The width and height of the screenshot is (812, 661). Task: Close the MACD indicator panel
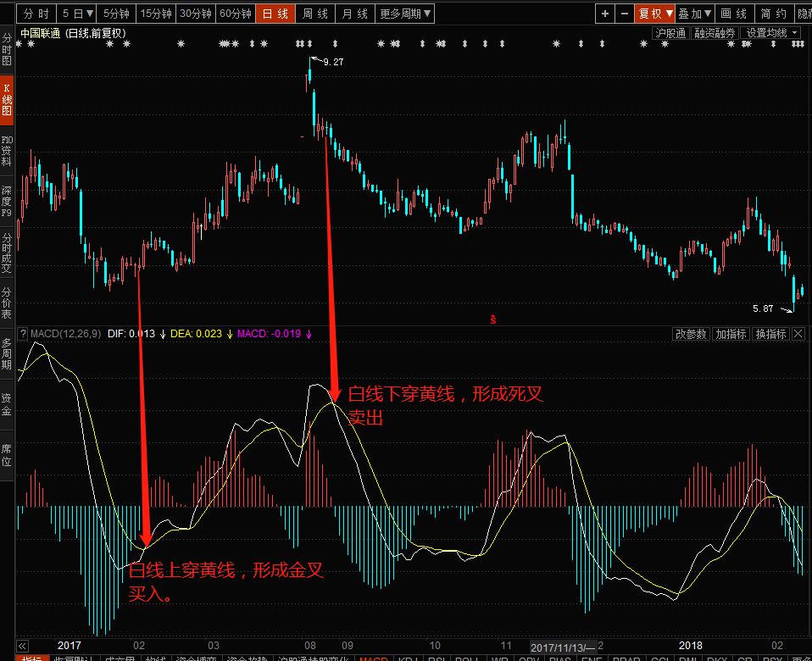click(x=797, y=334)
